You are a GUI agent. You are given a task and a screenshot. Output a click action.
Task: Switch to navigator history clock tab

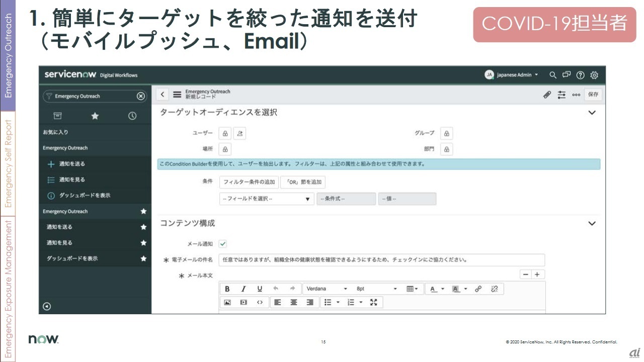point(132,116)
